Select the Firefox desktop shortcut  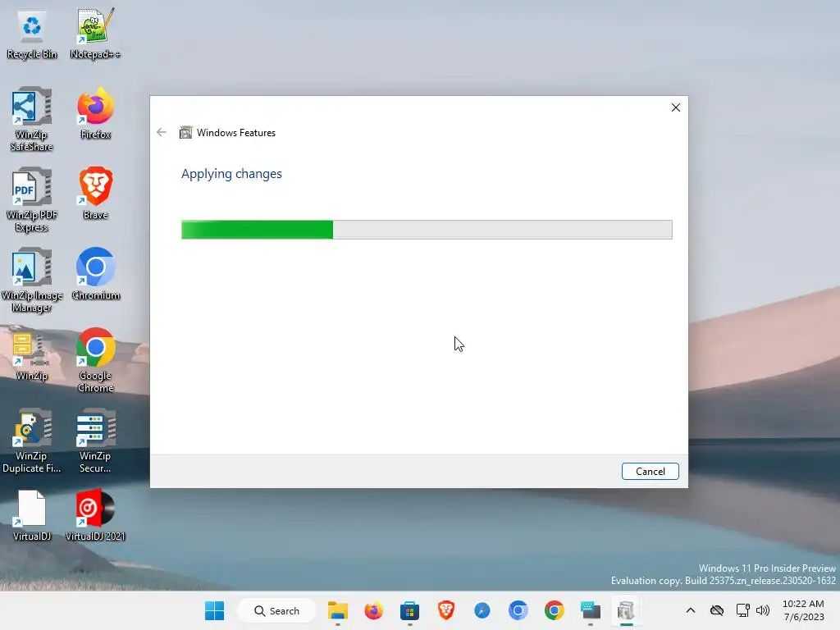point(95,113)
